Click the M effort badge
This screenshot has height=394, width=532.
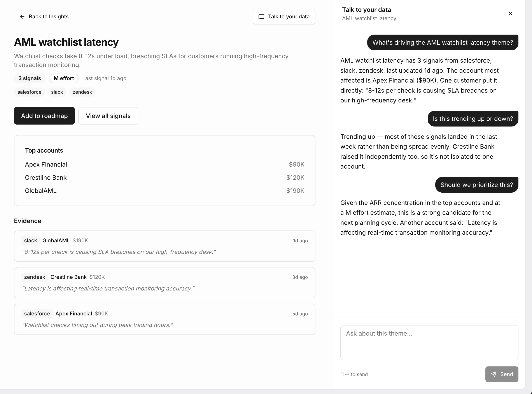[64, 78]
